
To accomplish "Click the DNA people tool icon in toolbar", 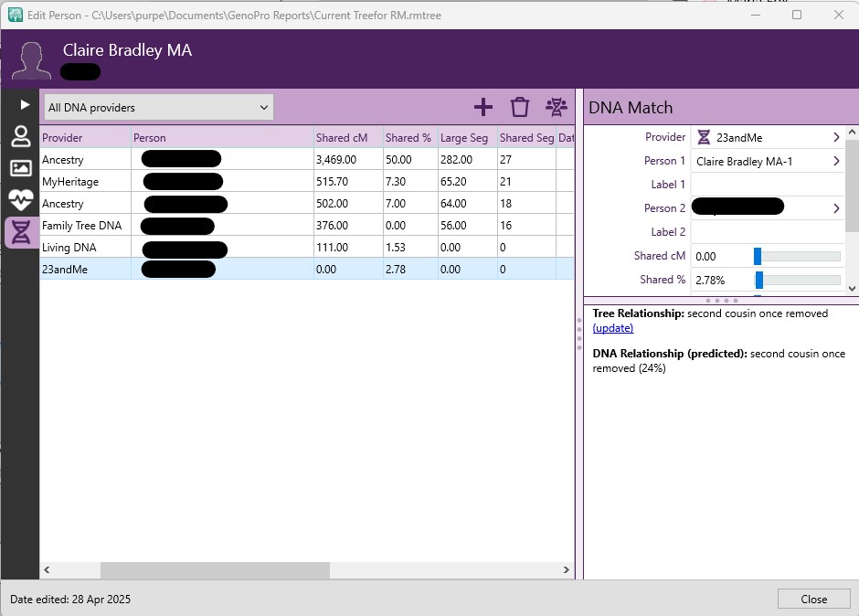I will [x=556, y=107].
